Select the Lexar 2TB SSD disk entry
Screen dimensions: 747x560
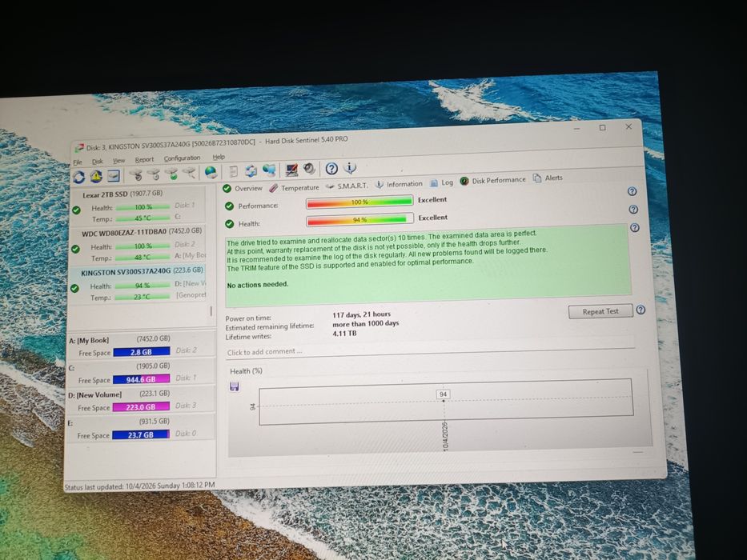(139, 206)
